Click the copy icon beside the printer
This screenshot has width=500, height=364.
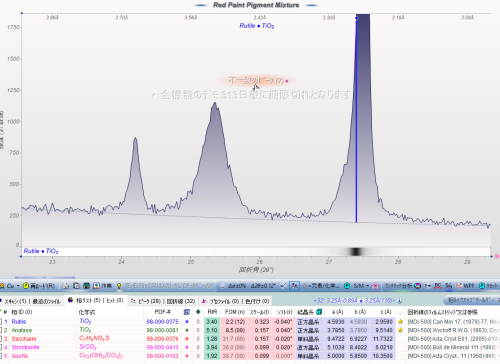click(76, 286)
